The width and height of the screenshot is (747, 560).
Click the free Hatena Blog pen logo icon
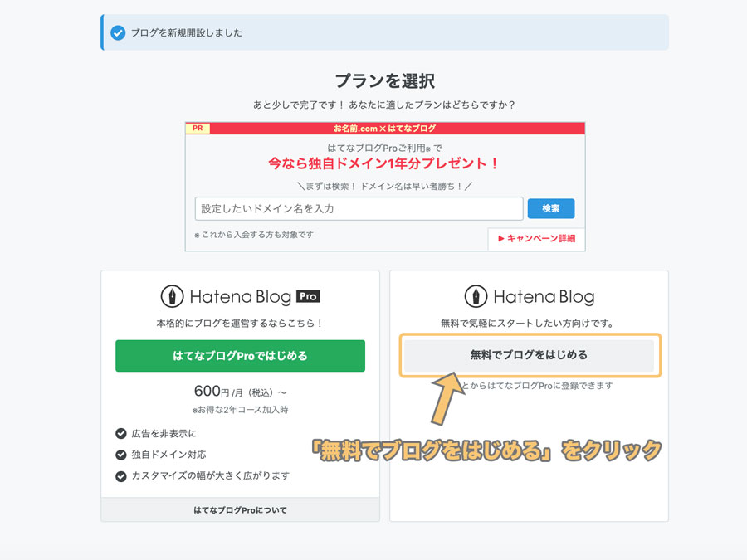(x=476, y=296)
